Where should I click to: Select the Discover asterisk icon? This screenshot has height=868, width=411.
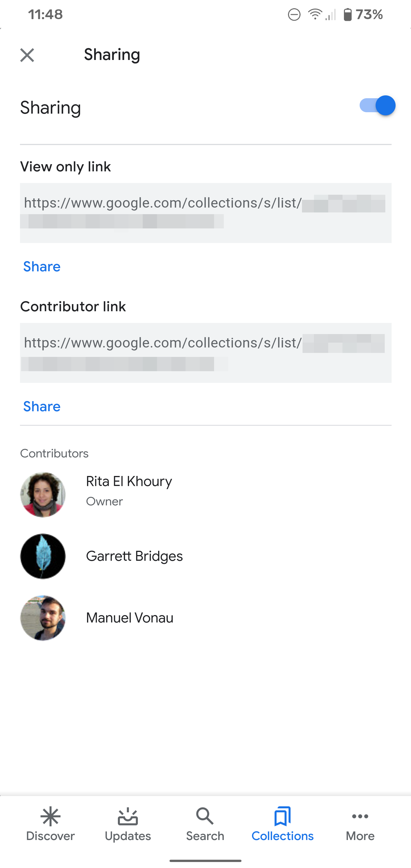[x=51, y=817]
